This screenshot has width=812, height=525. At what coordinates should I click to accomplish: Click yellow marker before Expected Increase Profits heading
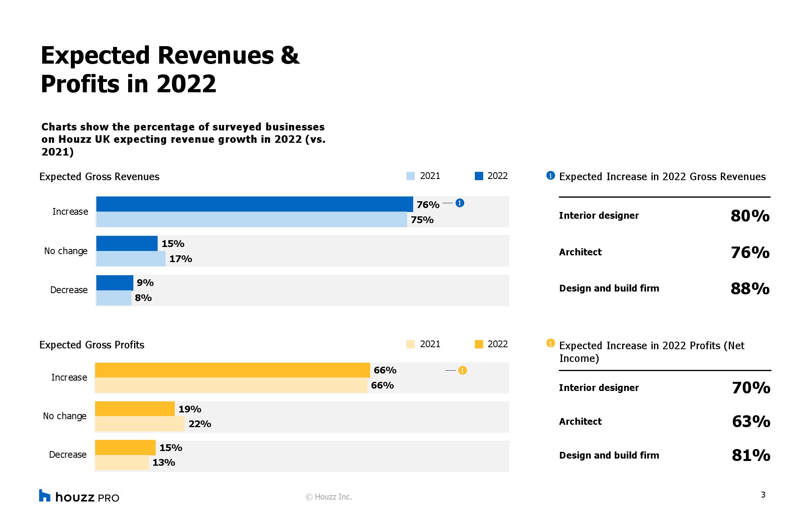coord(550,343)
